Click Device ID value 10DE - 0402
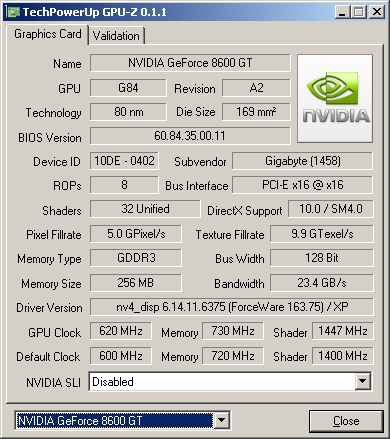 point(124,161)
